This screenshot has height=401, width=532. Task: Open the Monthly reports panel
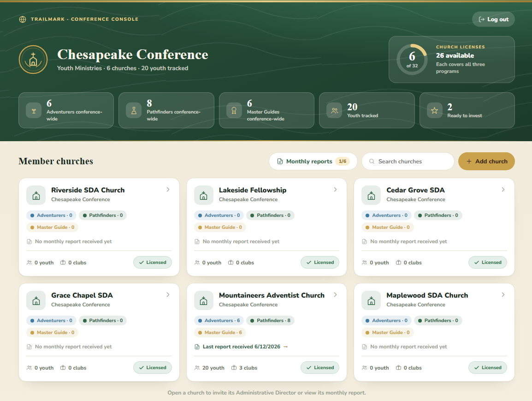click(313, 162)
